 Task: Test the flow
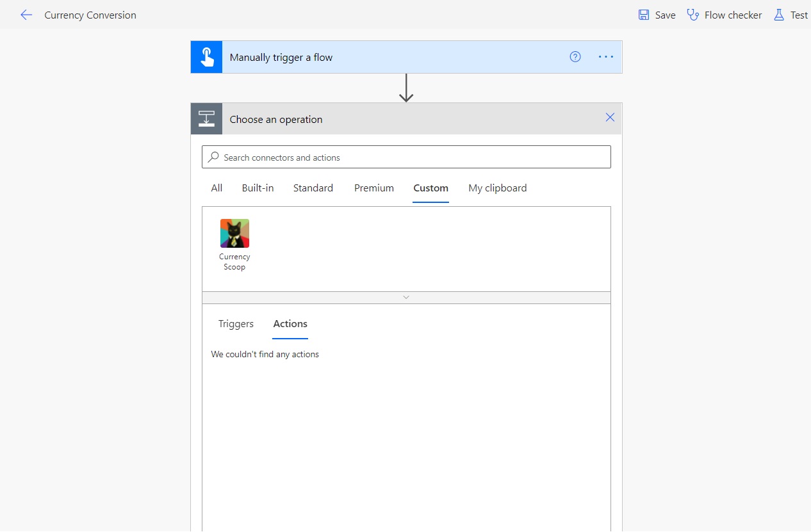coord(794,15)
